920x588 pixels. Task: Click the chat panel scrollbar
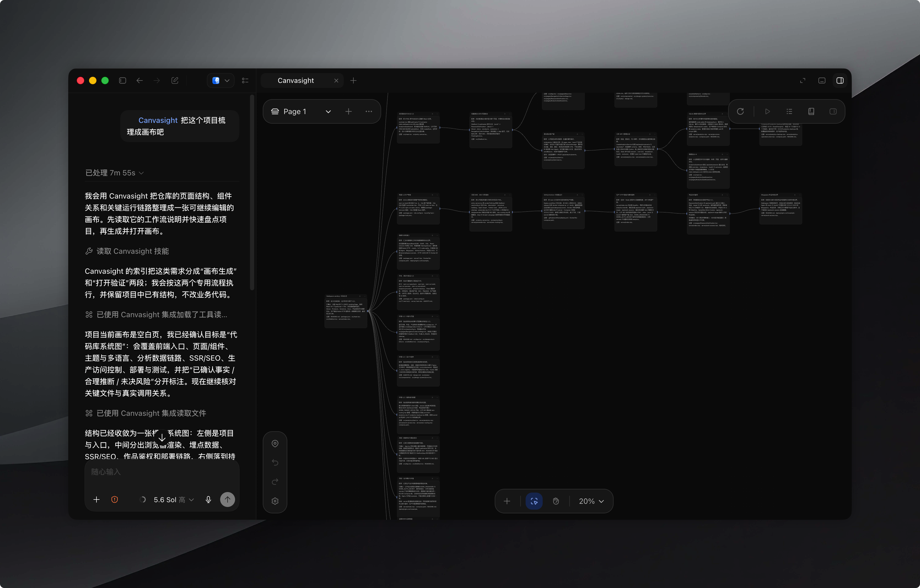pos(252,192)
